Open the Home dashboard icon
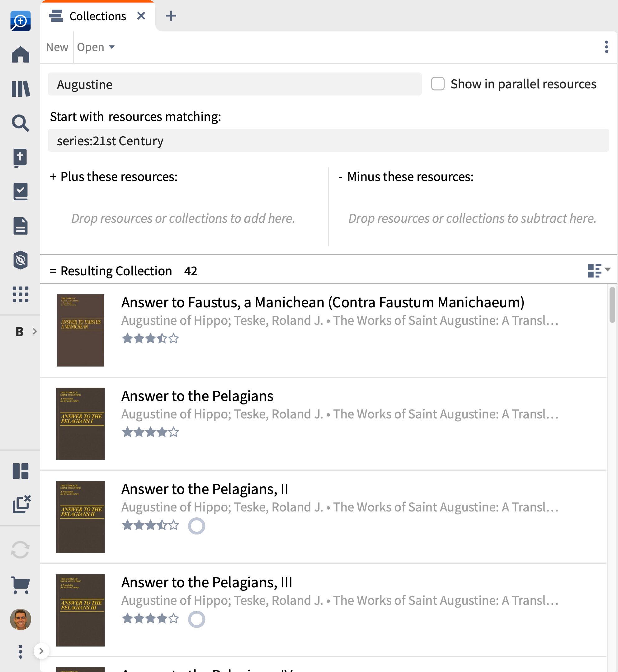 tap(21, 54)
